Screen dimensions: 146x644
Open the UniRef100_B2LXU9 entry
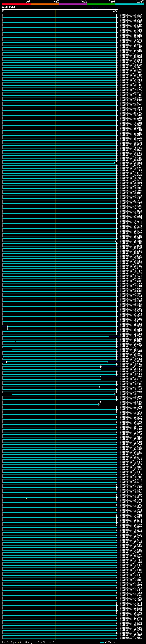(131, 562)
